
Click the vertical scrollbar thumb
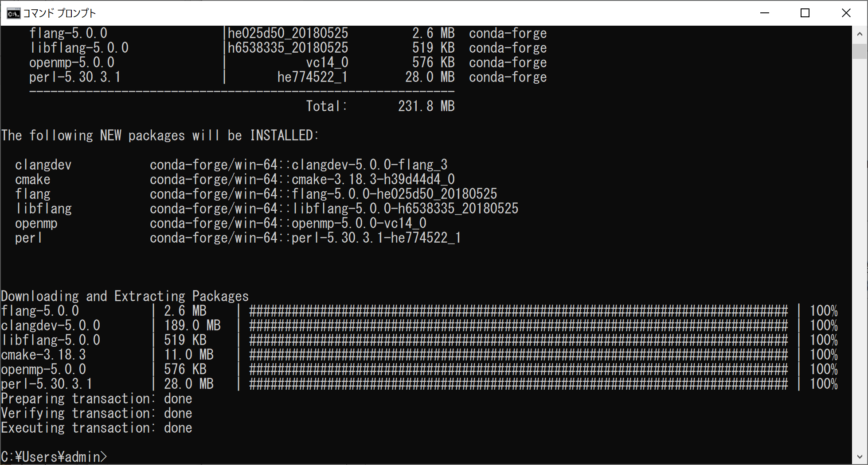(x=860, y=51)
